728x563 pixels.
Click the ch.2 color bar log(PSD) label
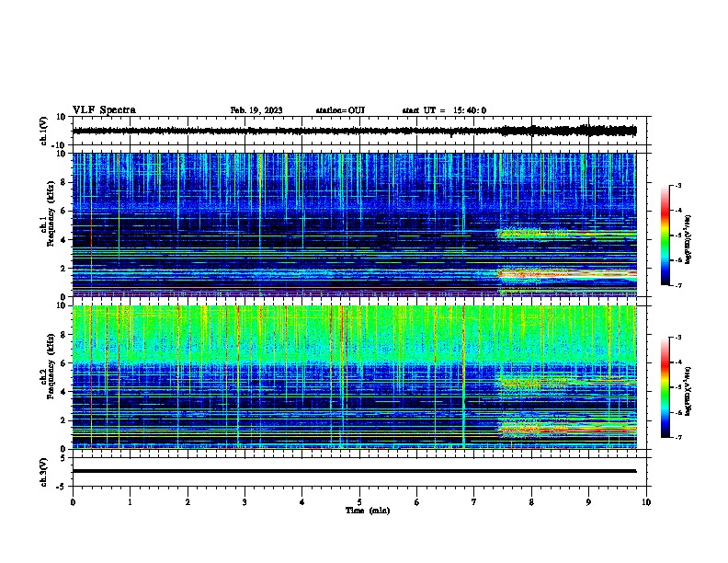coord(688,391)
